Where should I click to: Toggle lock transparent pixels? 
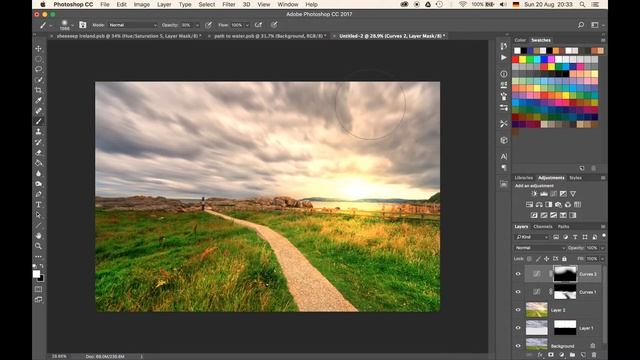[529, 259]
